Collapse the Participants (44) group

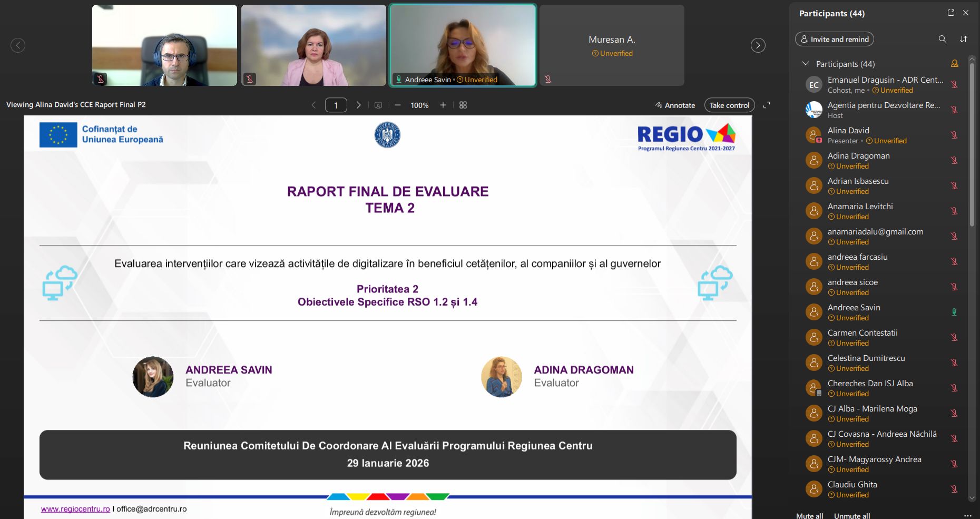click(x=805, y=64)
